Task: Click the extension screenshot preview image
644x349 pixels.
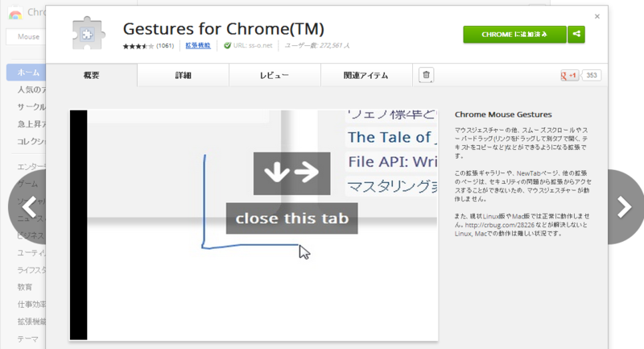Action: point(254,225)
